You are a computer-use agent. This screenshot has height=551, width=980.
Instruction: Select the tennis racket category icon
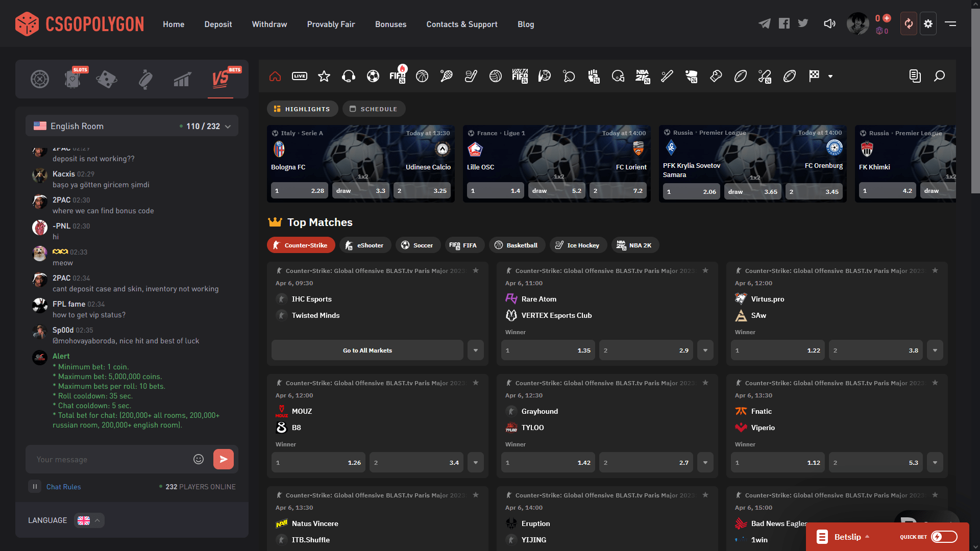click(x=447, y=76)
